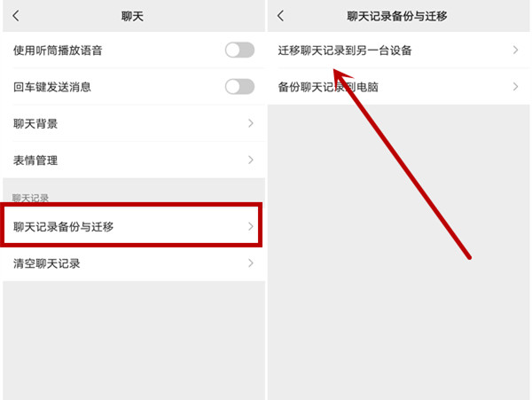Select 清空聊天记录 option
Image resolution: width=532 pixels, height=400 pixels.
click(x=134, y=263)
